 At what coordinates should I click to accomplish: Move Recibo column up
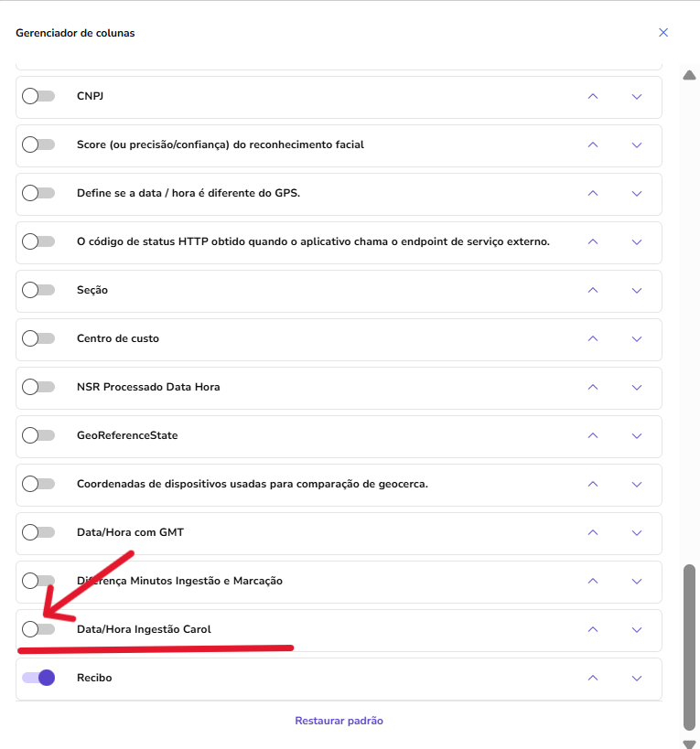click(x=593, y=678)
